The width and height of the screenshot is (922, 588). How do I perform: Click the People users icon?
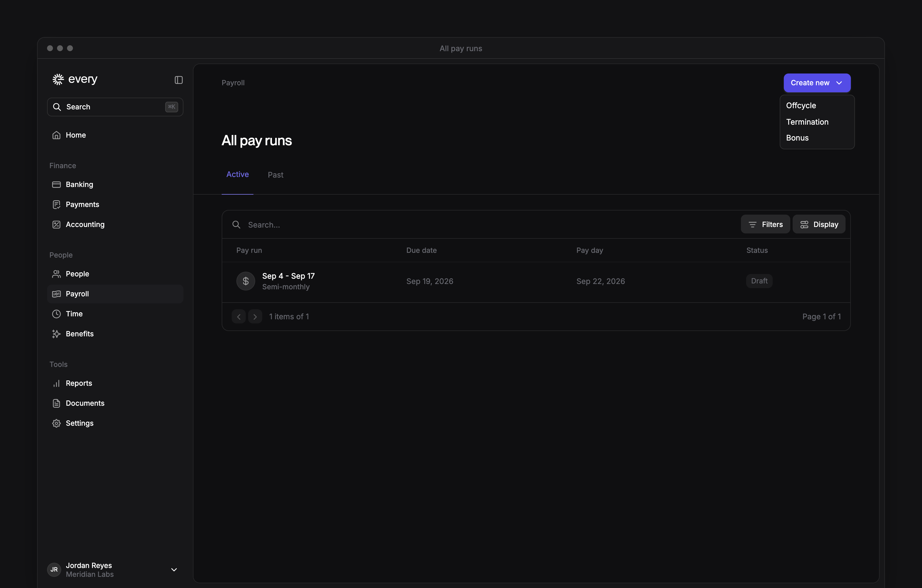[x=56, y=274]
